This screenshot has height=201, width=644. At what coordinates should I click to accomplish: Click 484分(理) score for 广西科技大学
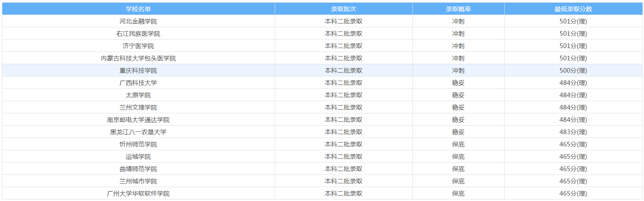573,83
